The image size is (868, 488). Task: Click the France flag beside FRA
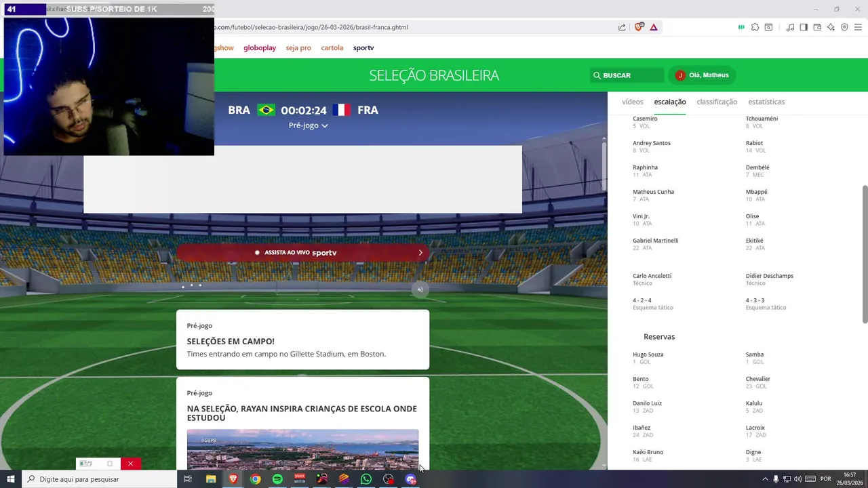coord(341,110)
